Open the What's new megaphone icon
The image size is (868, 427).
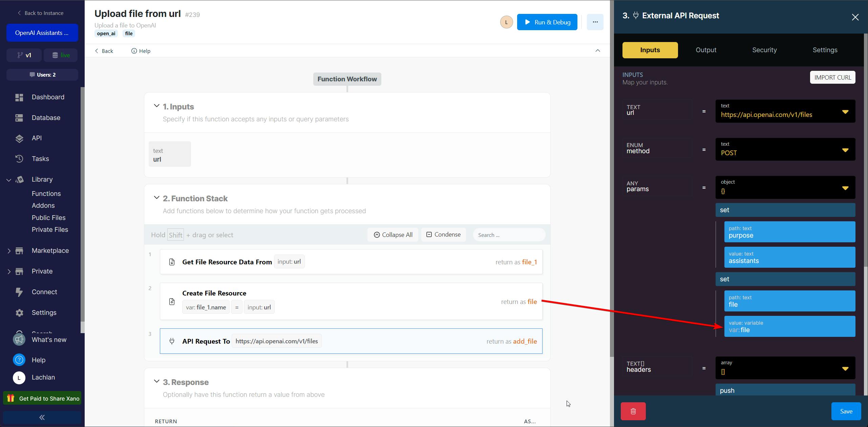click(19, 340)
